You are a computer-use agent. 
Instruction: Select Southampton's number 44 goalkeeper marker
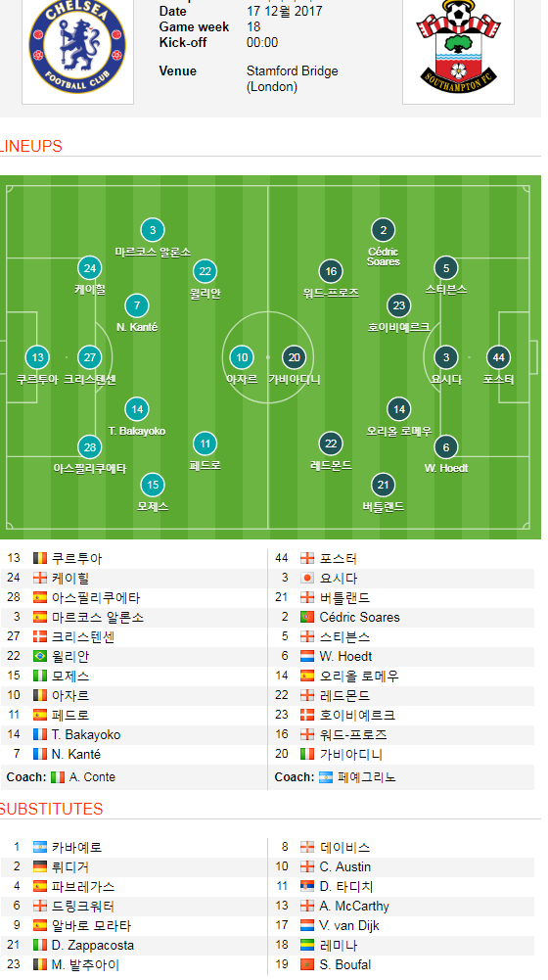coord(499,357)
